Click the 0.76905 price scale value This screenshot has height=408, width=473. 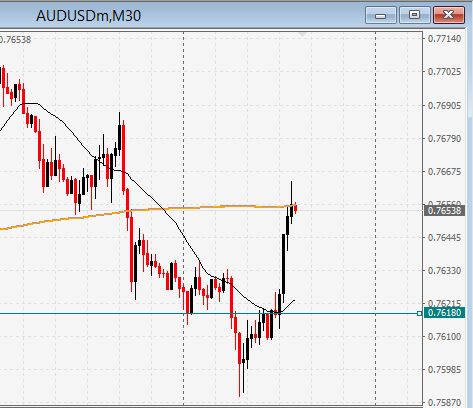(444, 106)
